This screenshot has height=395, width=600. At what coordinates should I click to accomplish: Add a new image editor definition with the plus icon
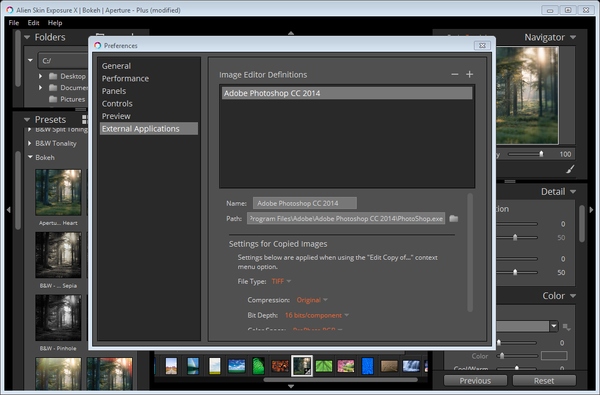(x=470, y=74)
